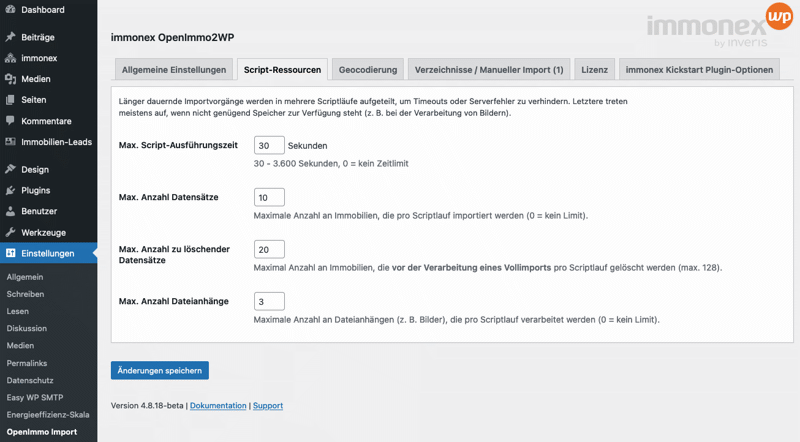Image resolution: width=800 pixels, height=442 pixels.
Task: Click the 'Version 4.8.18-beta' text
Action: coord(147,405)
